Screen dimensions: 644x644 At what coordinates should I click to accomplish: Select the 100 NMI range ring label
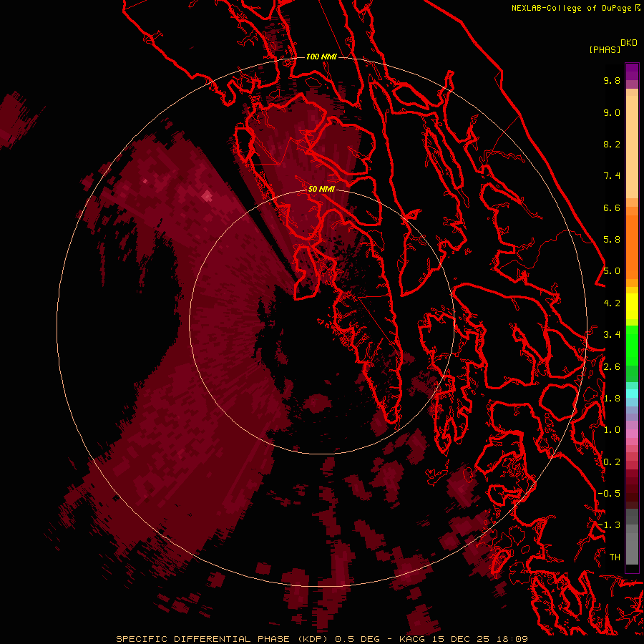(321, 57)
